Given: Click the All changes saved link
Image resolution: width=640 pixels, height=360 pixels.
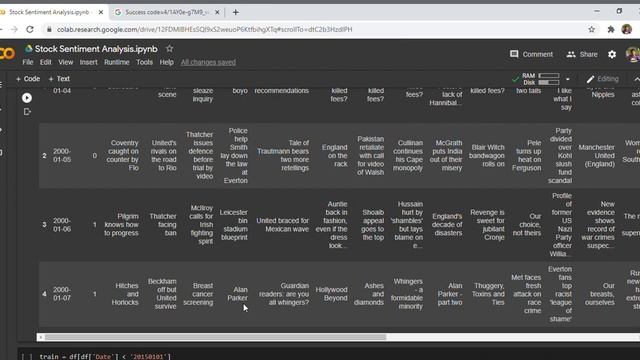Looking at the screenshot, I should click(x=208, y=62).
